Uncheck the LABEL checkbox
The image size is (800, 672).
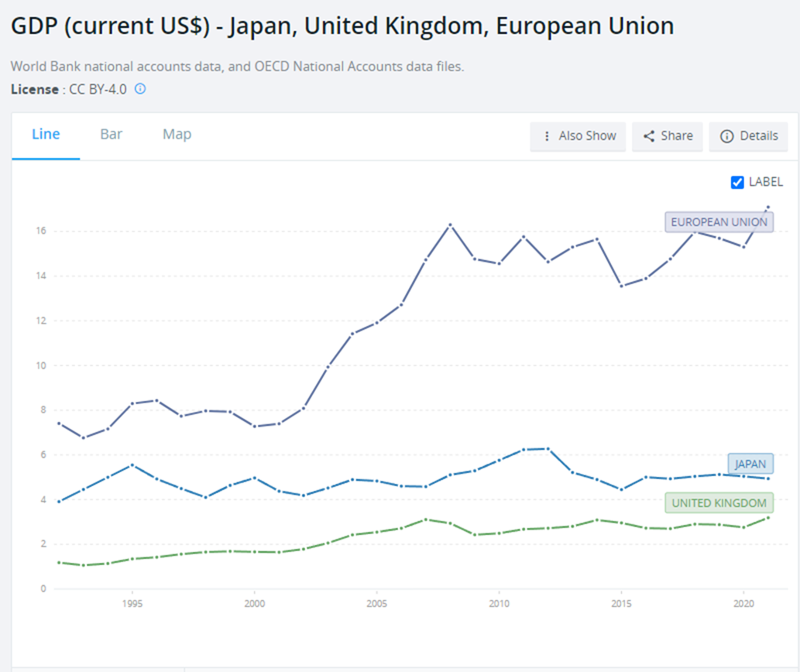point(737,182)
